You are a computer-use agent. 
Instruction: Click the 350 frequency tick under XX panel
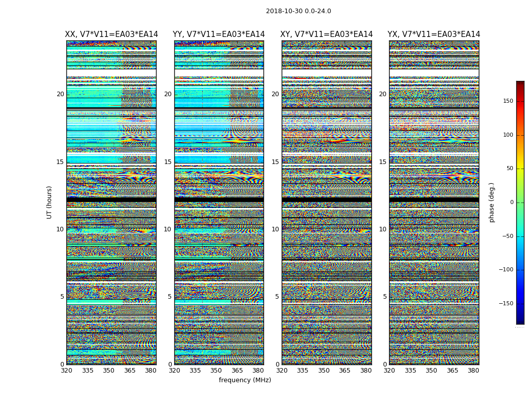[108, 371]
